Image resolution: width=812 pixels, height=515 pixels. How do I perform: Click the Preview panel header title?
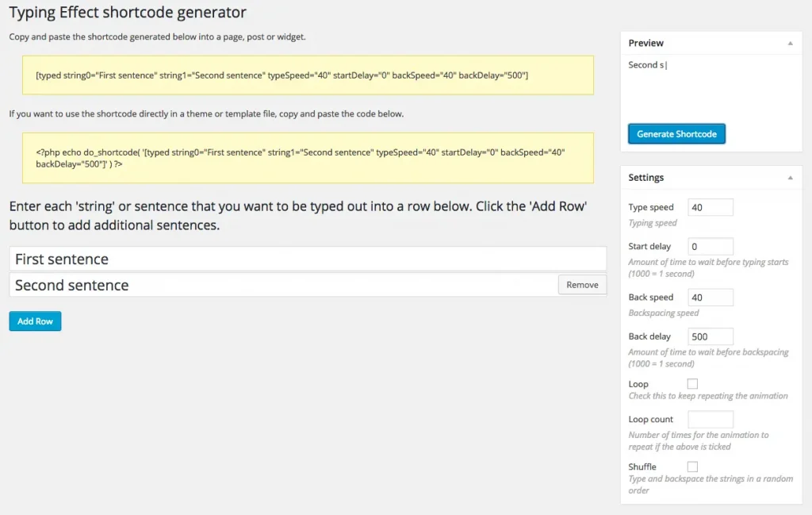tap(645, 43)
